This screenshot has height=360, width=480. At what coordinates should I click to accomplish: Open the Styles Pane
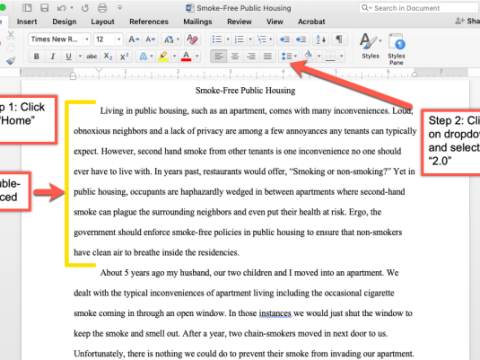(x=396, y=49)
